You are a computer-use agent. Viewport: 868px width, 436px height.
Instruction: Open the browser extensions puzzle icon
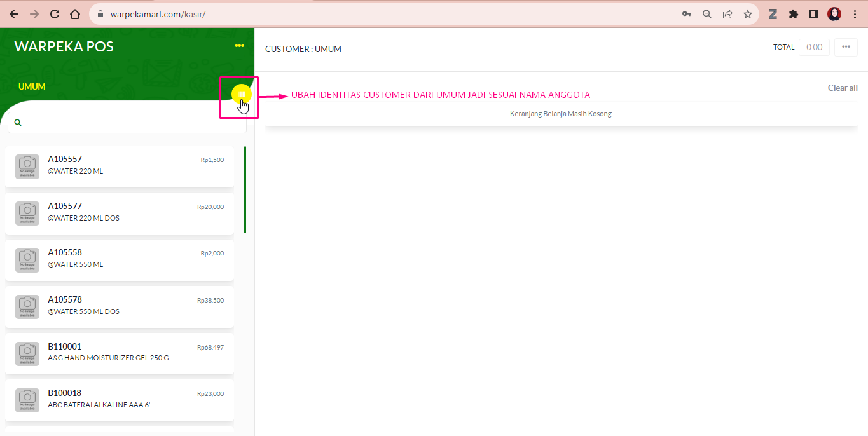coord(793,14)
